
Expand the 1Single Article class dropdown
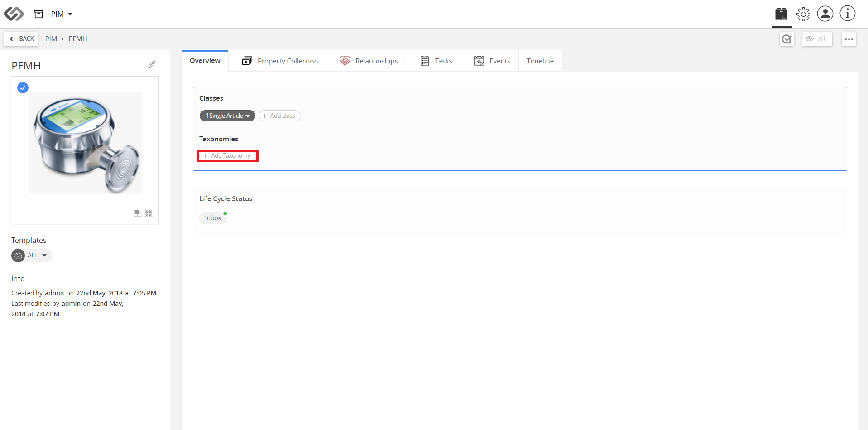point(227,116)
